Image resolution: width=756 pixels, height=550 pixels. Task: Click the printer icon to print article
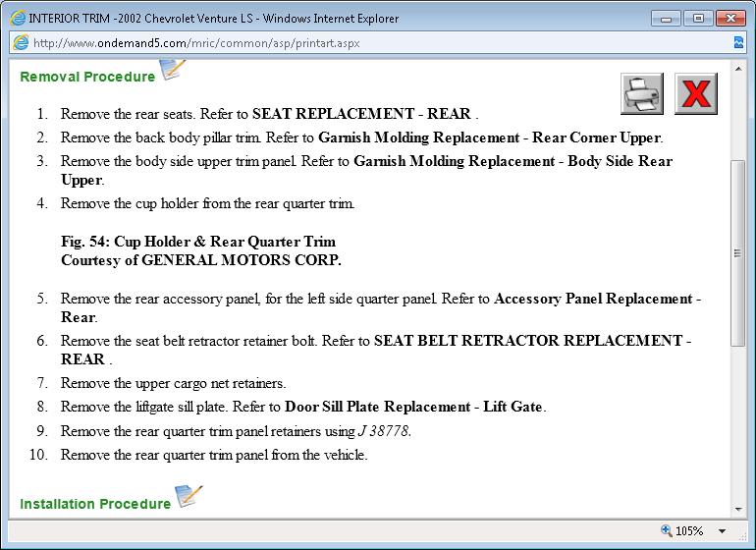[x=642, y=93]
